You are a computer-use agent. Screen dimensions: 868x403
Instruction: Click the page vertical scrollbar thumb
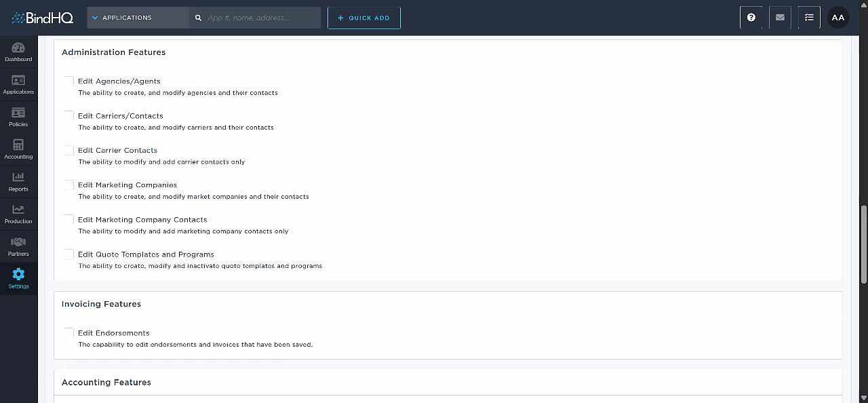pyautogui.click(x=864, y=244)
